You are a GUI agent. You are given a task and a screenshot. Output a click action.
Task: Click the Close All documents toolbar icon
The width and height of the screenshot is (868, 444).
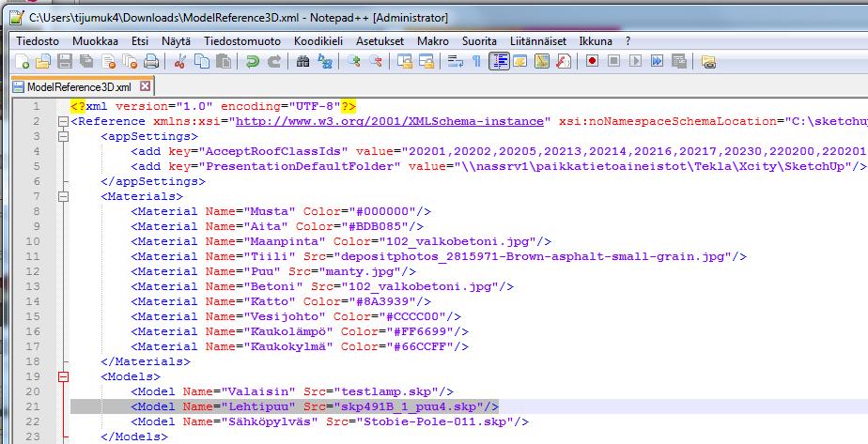point(130,61)
